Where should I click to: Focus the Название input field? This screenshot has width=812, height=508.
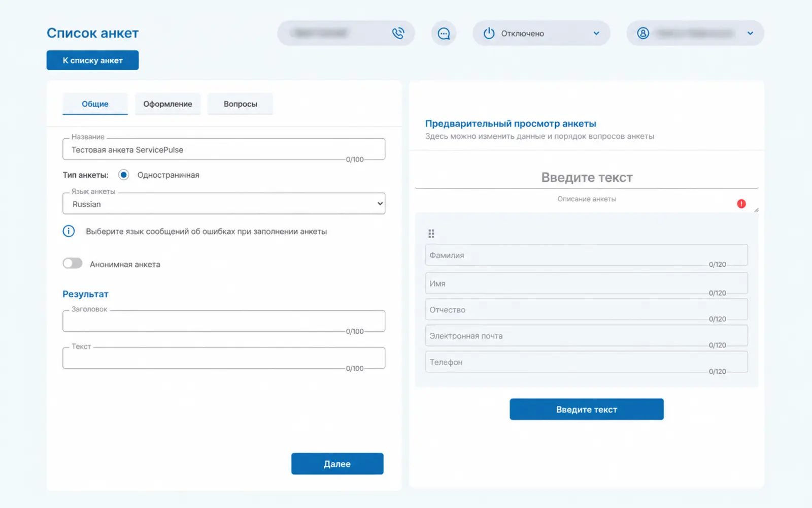(x=224, y=149)
